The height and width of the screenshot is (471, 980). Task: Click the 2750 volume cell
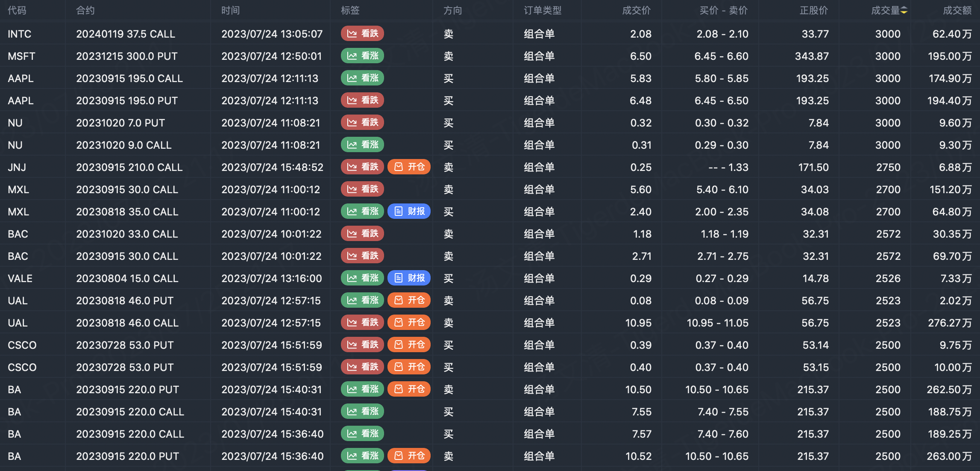coord(888,167)
